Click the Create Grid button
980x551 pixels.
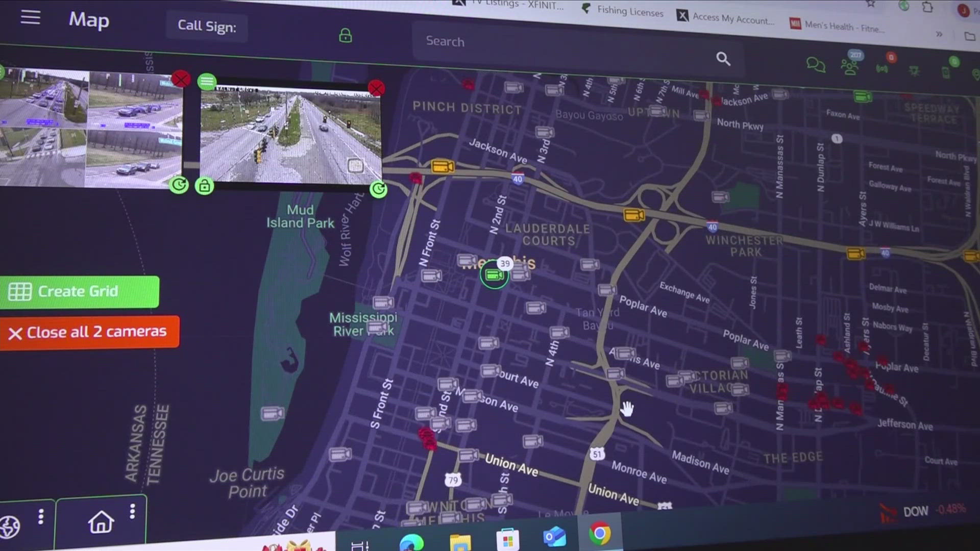(78, 291)
